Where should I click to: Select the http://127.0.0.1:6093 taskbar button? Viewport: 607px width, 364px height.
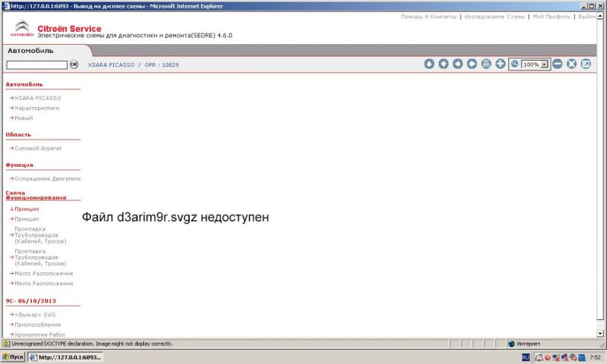pyautogui.click(x=65, y=357)
